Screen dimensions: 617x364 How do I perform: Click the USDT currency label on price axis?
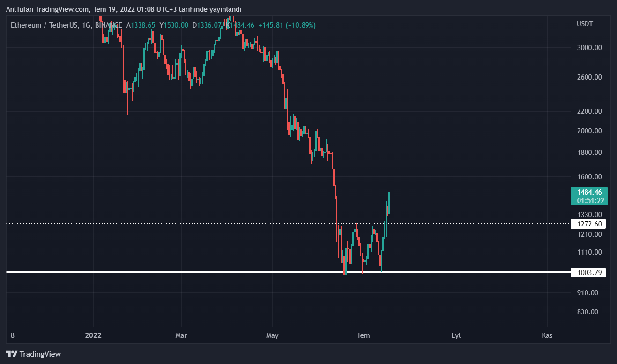pos(585,24)
